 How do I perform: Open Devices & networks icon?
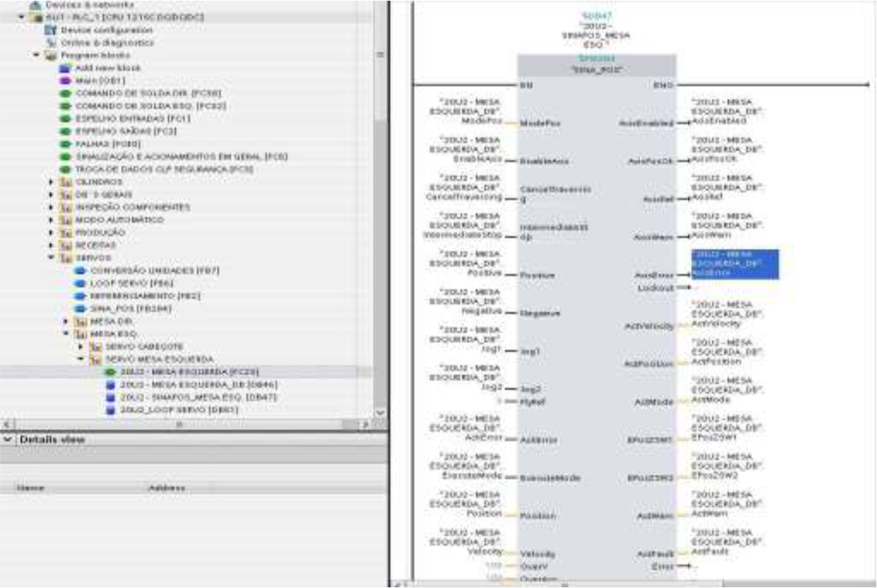(x=35, y=4)
